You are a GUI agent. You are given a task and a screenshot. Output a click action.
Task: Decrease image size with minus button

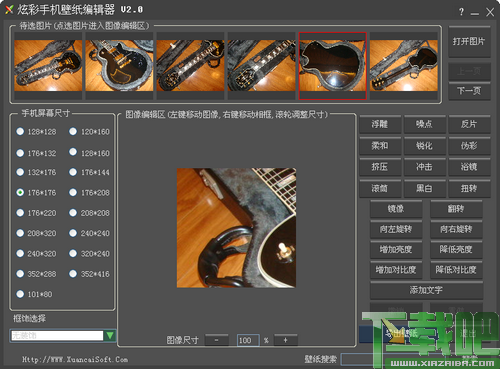[x=217, y=340]
